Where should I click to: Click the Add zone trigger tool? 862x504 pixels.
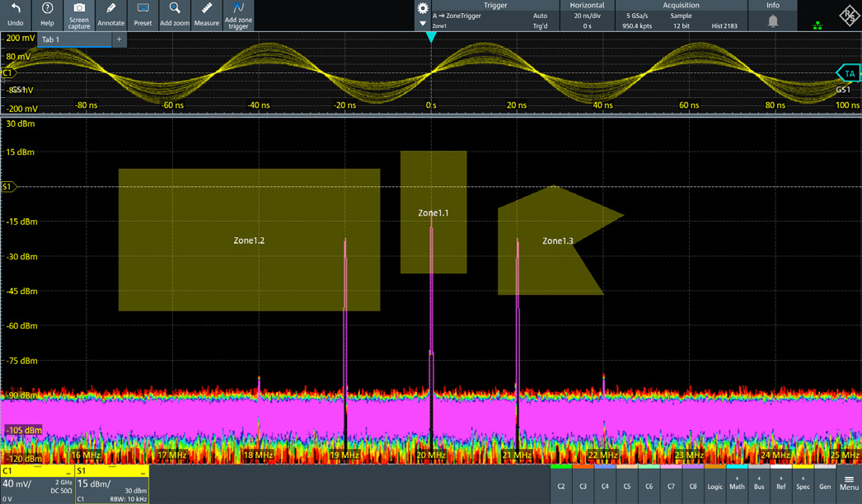click(x=238, y=15)
